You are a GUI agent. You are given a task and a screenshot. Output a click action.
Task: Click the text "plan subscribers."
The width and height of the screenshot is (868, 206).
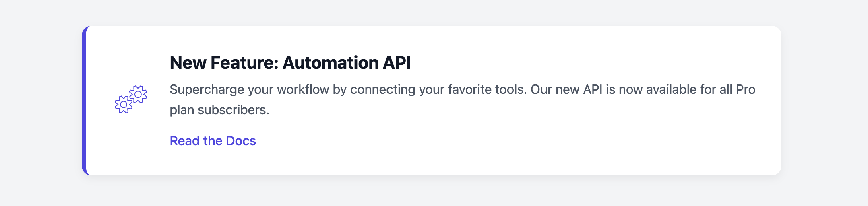(x=219, y=110)
